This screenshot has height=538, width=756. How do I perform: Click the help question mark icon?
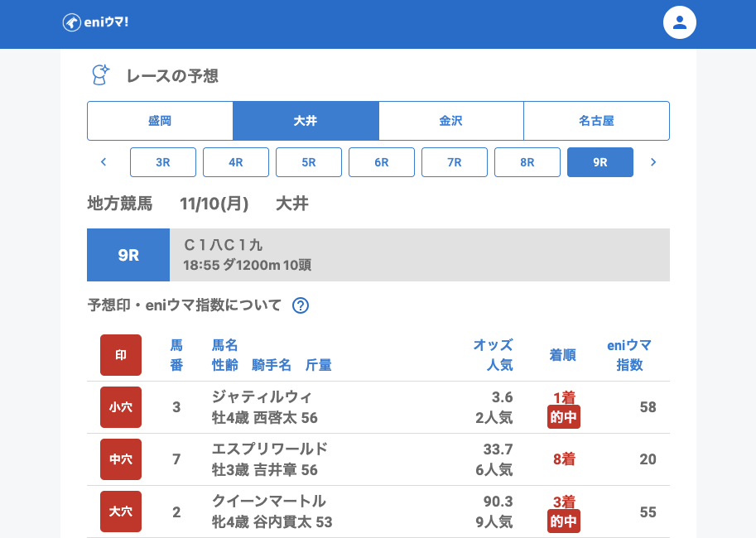pyautogui.click(x=301, y=305)
